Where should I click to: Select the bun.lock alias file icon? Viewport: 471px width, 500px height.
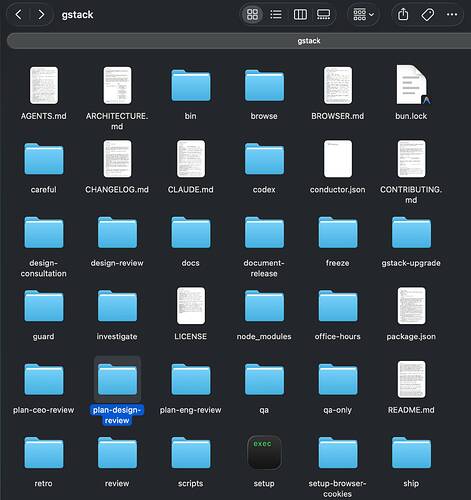tap(412, 85)
